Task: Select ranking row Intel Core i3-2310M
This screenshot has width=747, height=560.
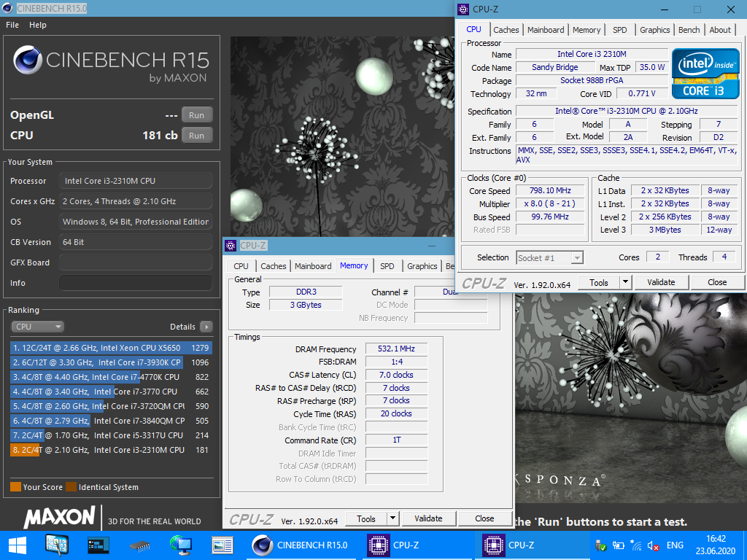Action: [x=111, y=450]
